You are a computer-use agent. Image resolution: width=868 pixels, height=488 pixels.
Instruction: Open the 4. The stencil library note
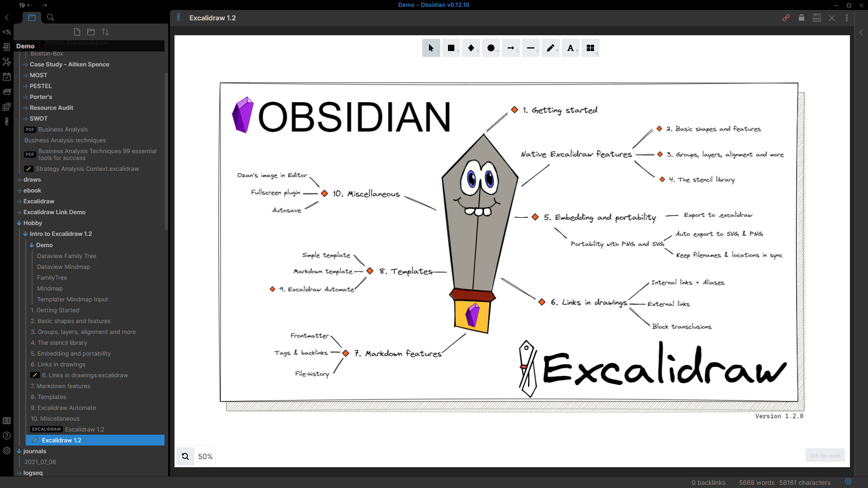coord(59,343)
